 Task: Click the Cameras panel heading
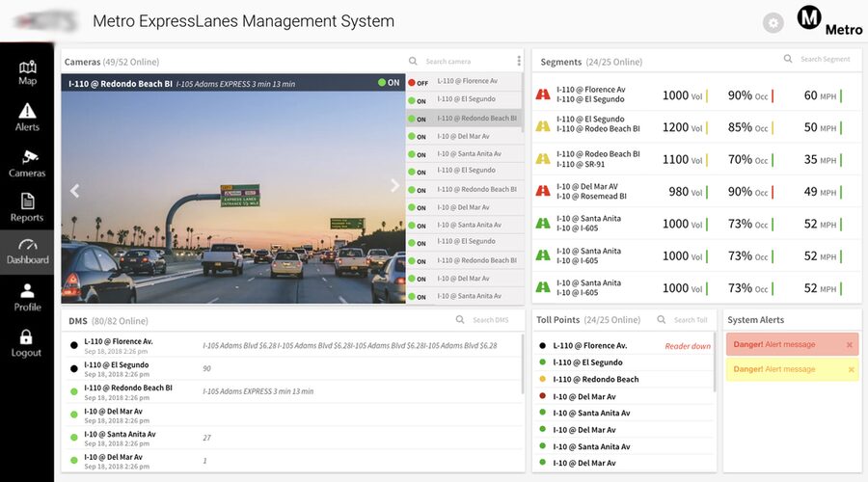tap(83, 62)
